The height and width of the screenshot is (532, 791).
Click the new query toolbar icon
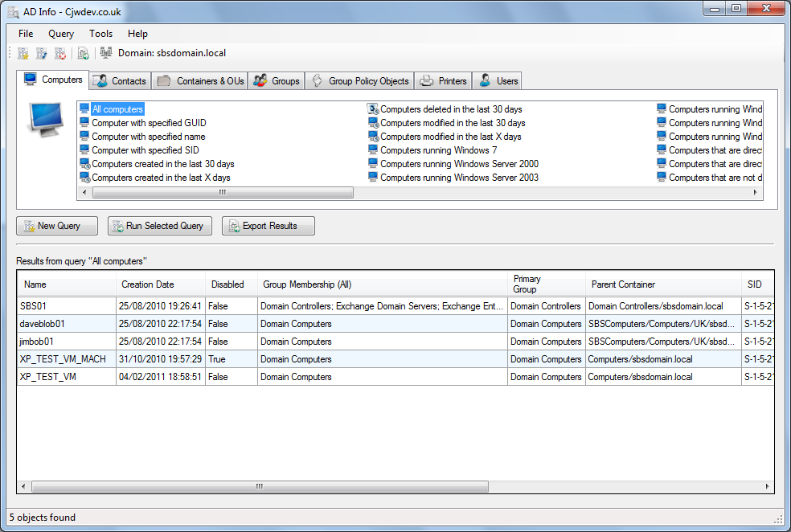tap(23, 53)
